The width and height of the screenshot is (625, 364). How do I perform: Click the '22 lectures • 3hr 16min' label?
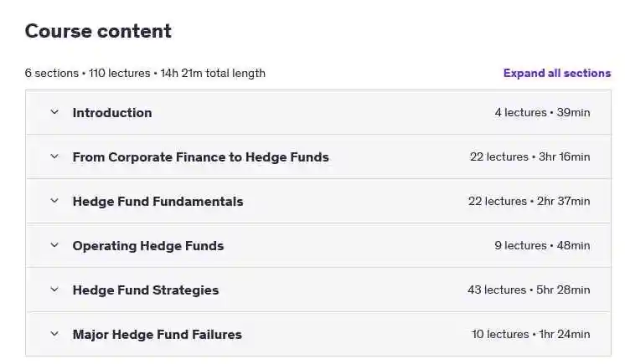[529, 156]
